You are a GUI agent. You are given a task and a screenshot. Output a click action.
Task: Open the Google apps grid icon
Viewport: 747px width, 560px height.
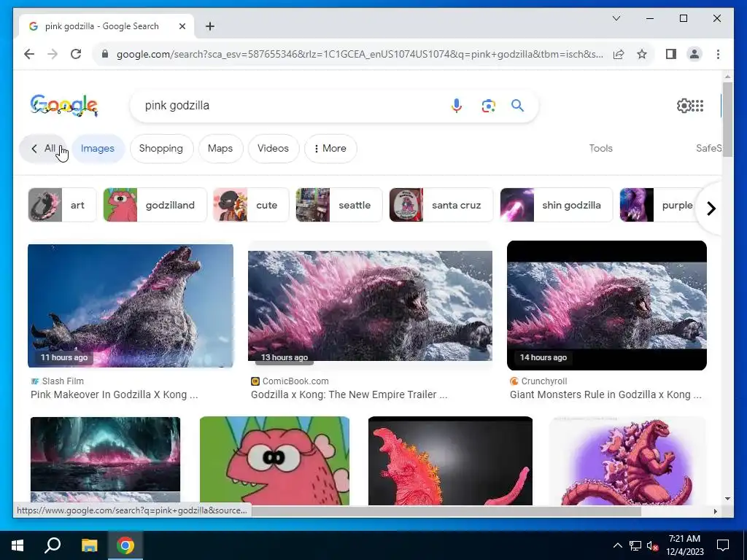(697, 106)
